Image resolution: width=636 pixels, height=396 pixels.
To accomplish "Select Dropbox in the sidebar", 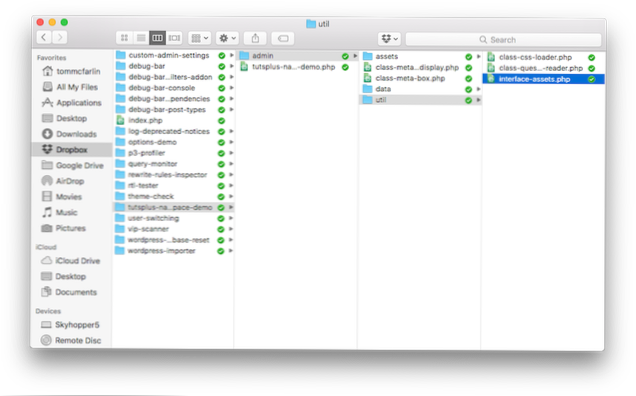I will [72, 150].
